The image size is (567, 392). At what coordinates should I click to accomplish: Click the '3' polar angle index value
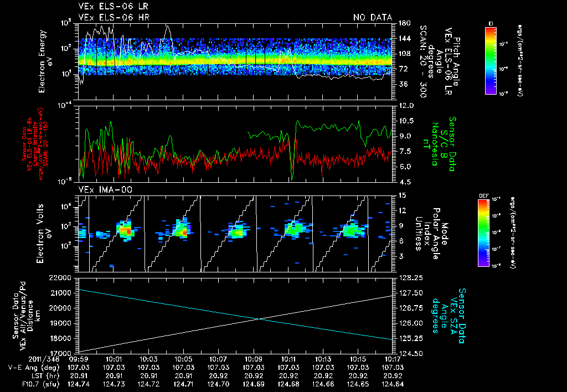(401, 256)
